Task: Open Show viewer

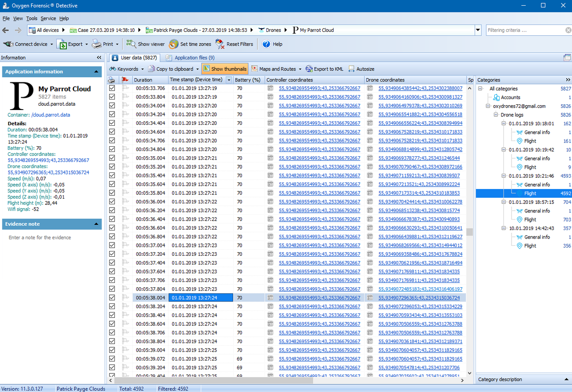Action: point(145,44)
